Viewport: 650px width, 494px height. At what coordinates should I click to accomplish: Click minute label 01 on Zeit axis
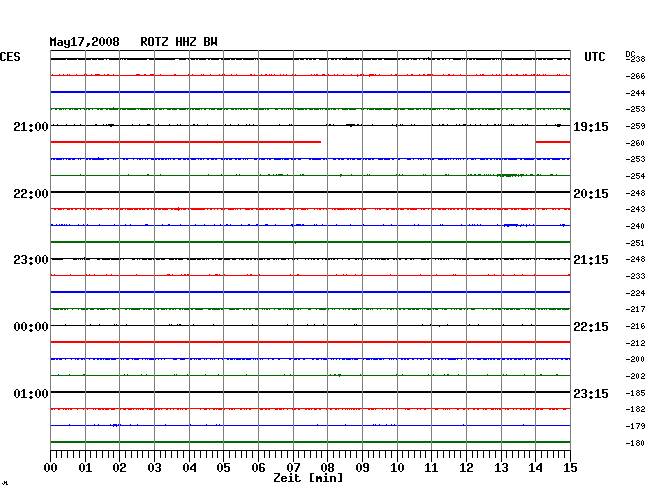(85, 468)
